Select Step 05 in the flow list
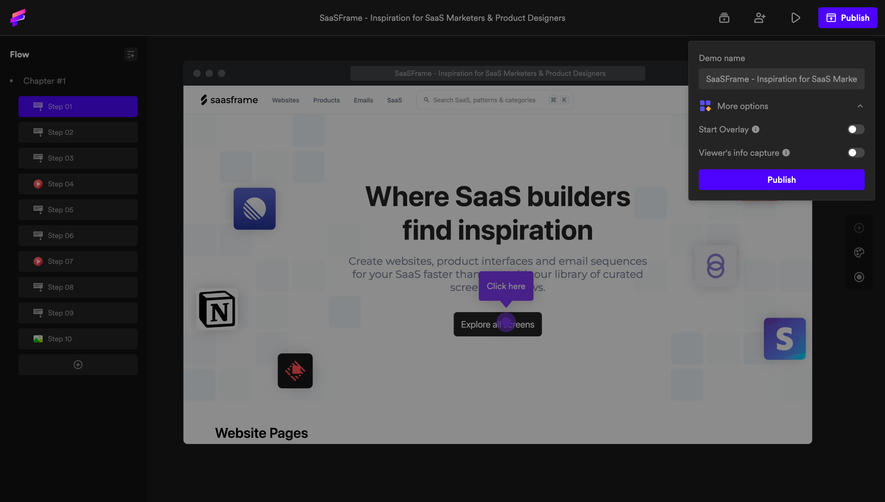Screen dimensions: 885x502 coord(78,209)
